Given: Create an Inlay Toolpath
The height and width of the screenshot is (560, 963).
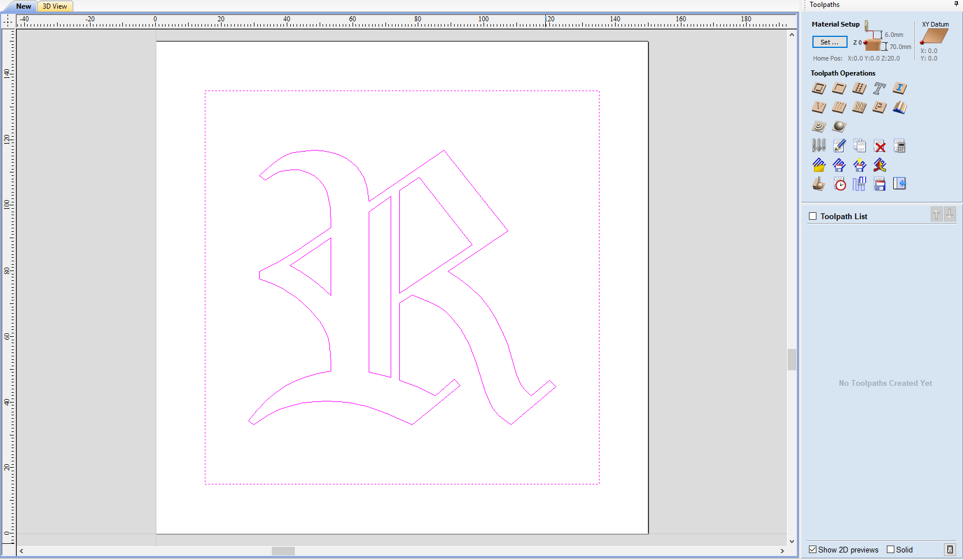Looking at the screenshot, I should click(x=900, y=88).
